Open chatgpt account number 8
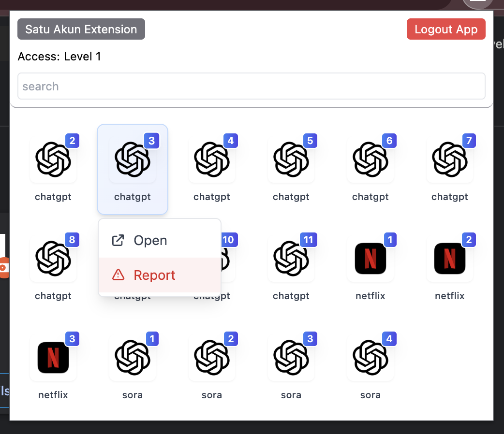Viewport: 504px width, 434px height. click(x=53, y=258)
